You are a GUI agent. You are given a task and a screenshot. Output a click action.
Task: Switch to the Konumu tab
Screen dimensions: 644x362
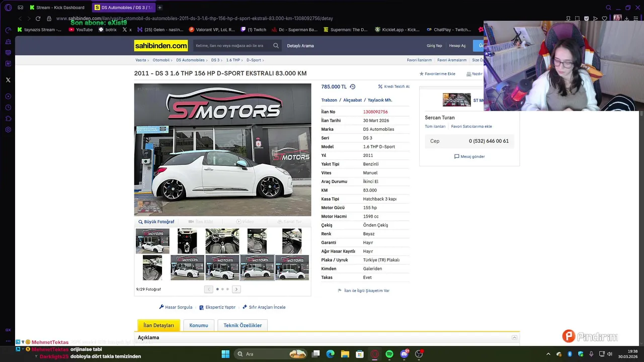pyautogui.click(x=199, y=325)
